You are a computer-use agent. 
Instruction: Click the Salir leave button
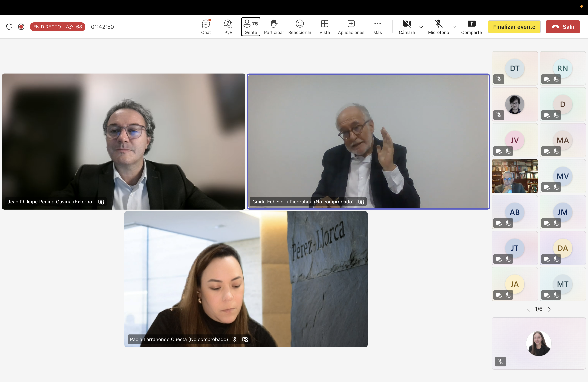(563, 27)
